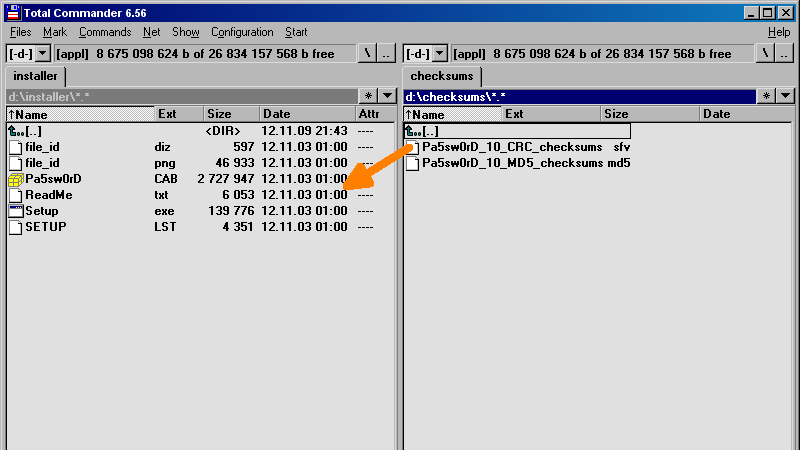Sort left panel by Name column
The width and height of the screenshot is (800, 450).
(x=80, y=114)
